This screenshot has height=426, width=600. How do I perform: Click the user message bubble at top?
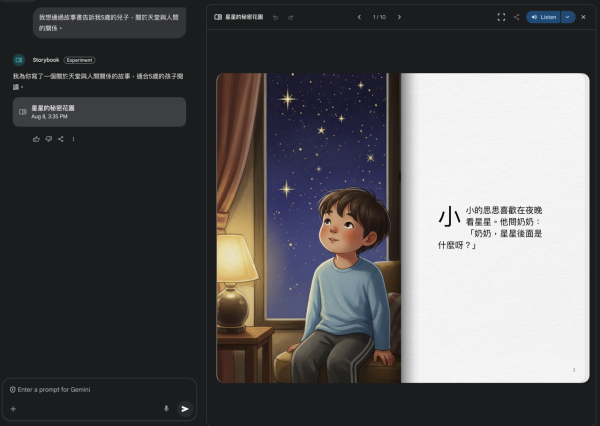(x=109, y=23)
